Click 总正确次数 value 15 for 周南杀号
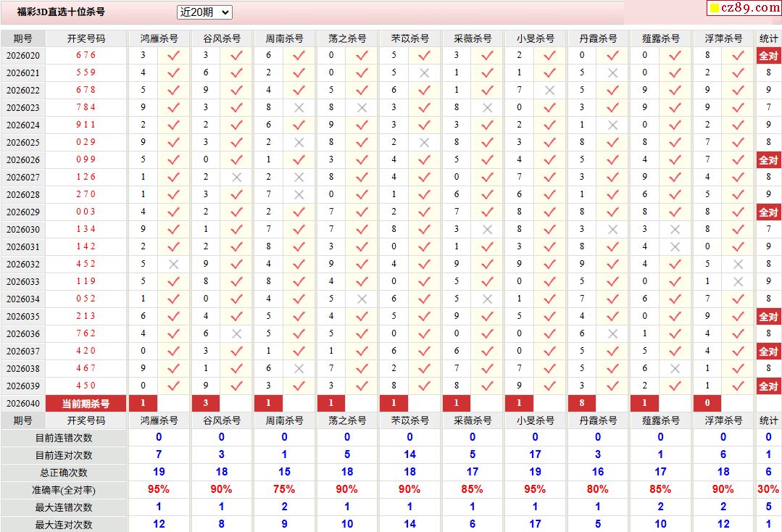This screenshot has height=532, width=782. point(284,472)
